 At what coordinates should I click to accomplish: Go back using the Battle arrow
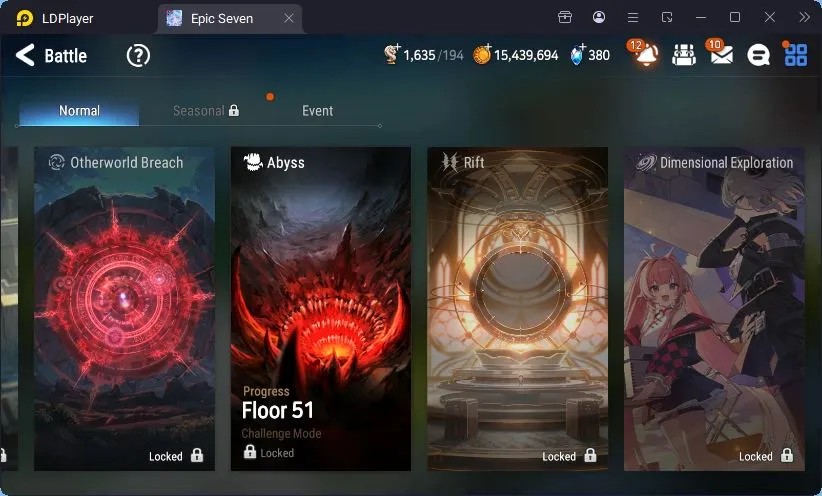[x=25, y=55]
